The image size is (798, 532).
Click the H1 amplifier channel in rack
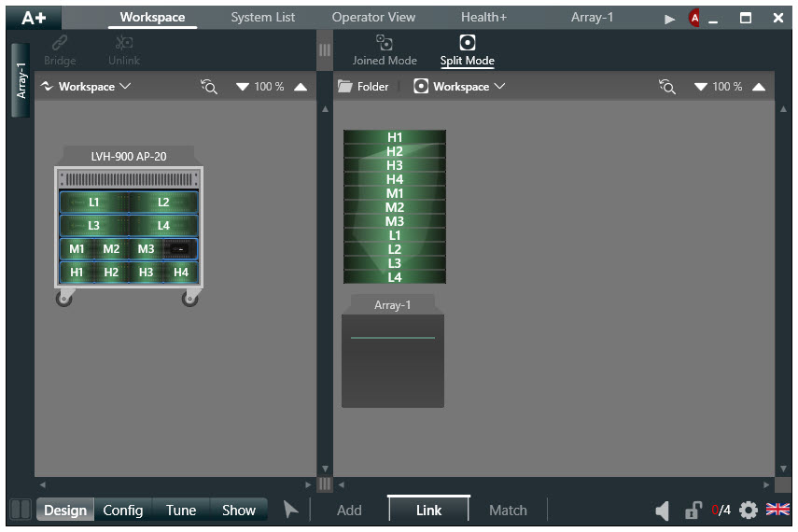click(x=77, y=273)
